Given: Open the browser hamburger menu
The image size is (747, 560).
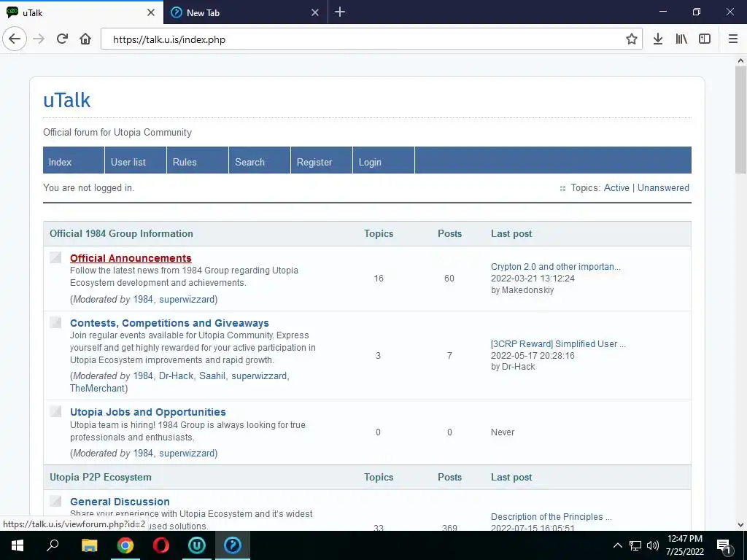Looking at the screenshot, I should (x=732, y=39).
